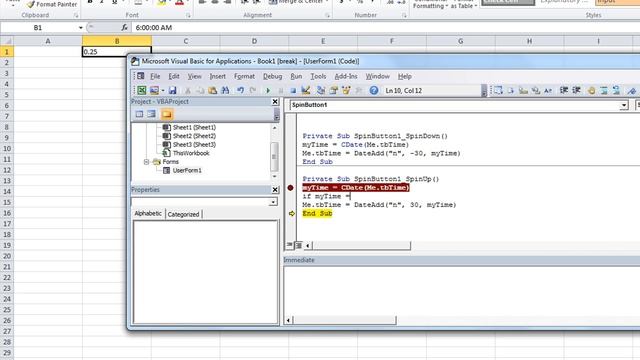Open the Add-Ins menu
This screenshot has width=640, height=360.
346,76
